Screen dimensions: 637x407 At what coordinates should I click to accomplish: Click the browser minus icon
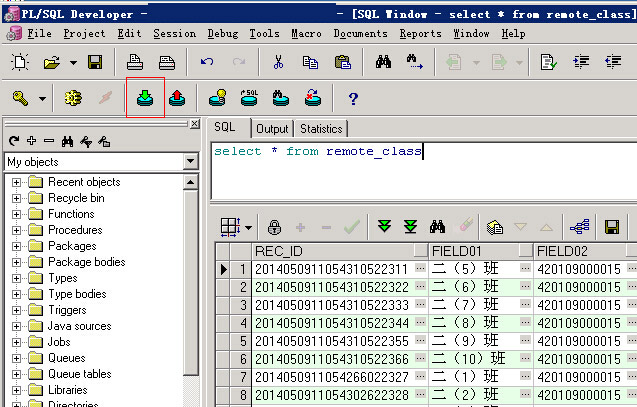click(49, 141)
